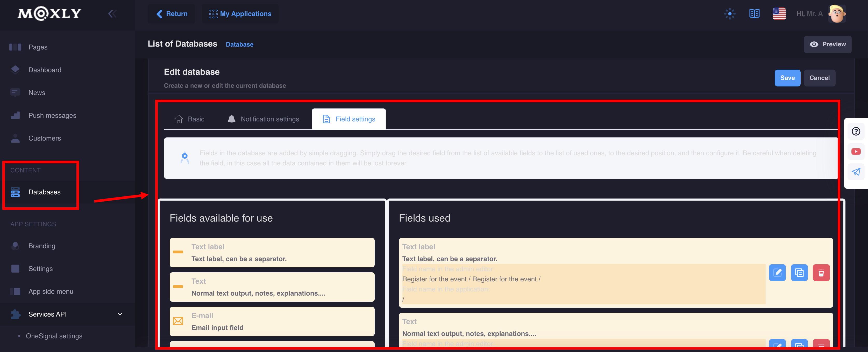Change language via the US flag
The width and height of the screenshot is (868, 352).
(x=779, y=14)
